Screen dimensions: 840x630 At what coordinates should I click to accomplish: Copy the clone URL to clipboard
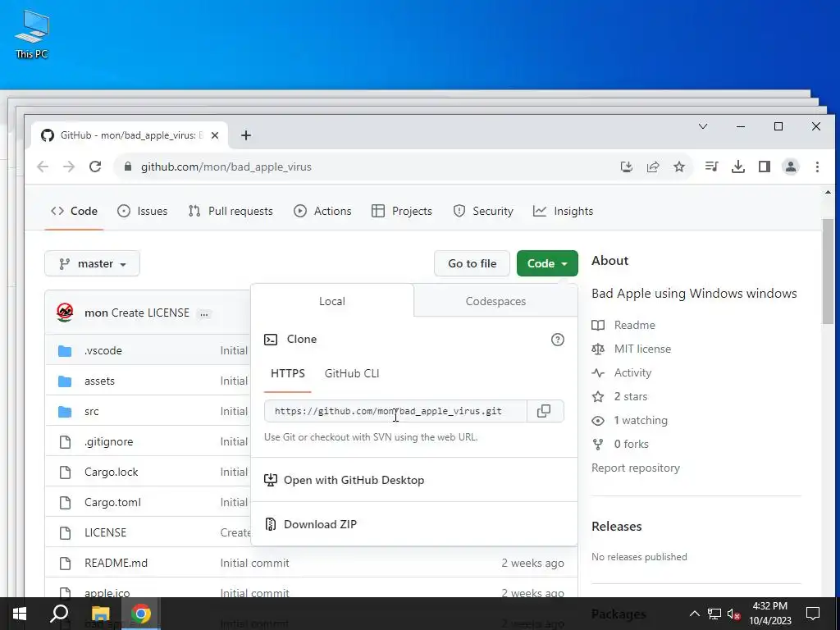tap(545, 411)
